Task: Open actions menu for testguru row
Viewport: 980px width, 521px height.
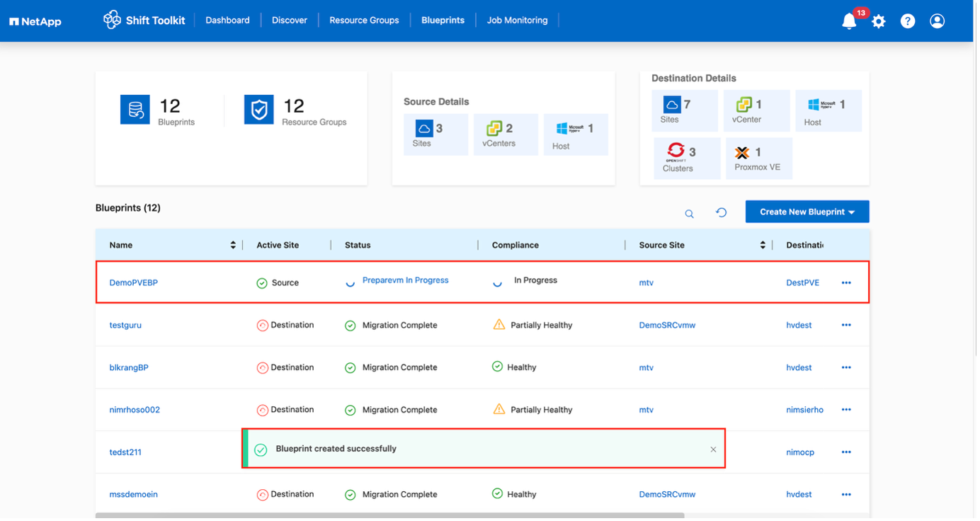Action: [x=846, y=325]
